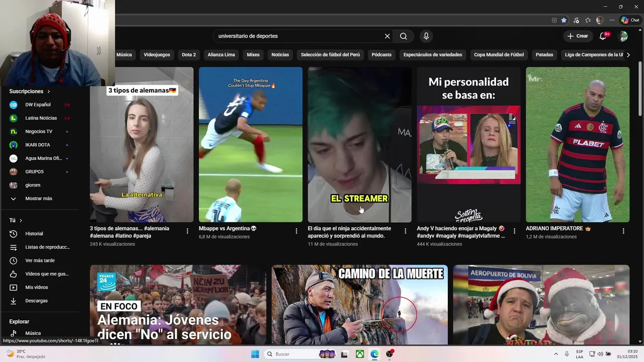Select the Copa Mundial de Fútbol chip
This screenshot has height=362, width=644.
(499, 55)
